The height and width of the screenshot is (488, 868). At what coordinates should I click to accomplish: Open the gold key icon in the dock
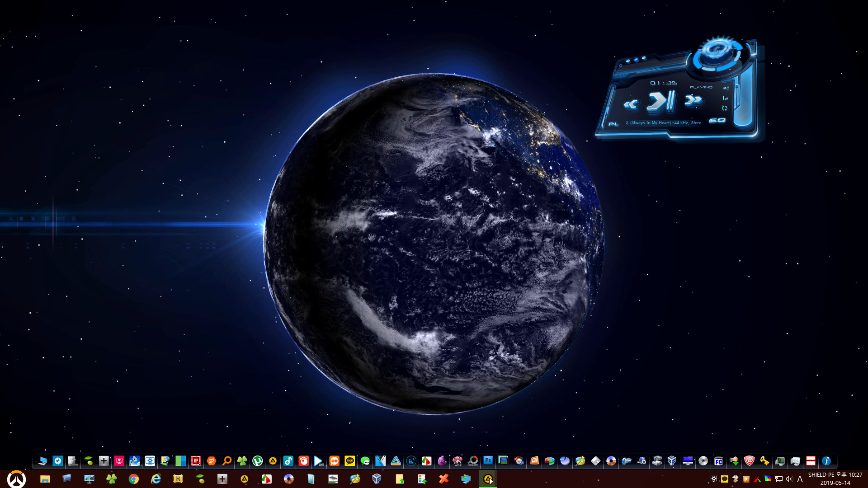764,461
